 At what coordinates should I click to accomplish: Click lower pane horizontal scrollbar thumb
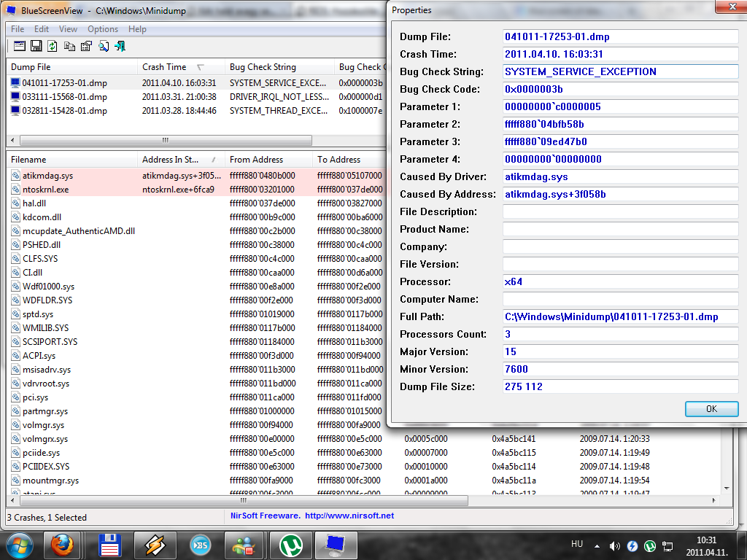click(244, 500)
